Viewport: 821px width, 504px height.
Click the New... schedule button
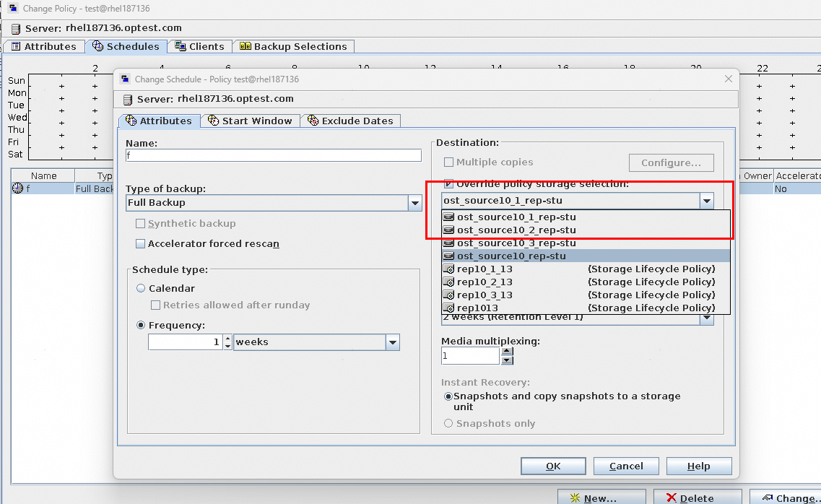click(x=601, y=498)
